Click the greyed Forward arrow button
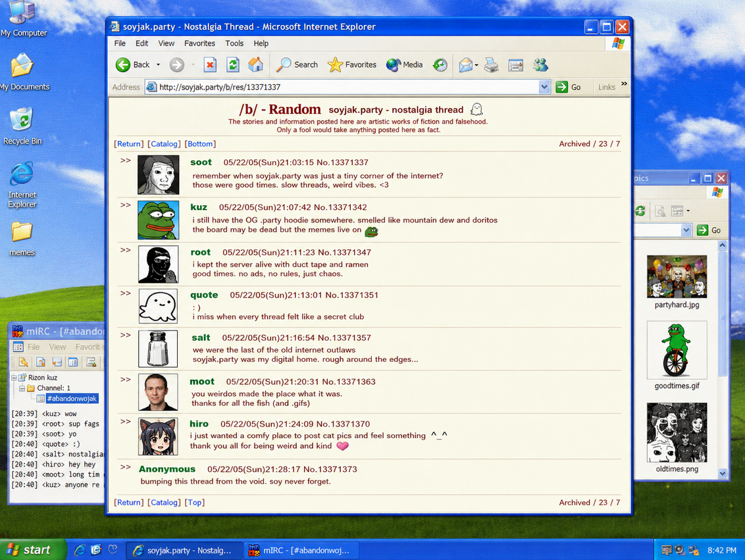Image resolution: width=745 pixels, height=560 pixels. click(x=177, y=64)
